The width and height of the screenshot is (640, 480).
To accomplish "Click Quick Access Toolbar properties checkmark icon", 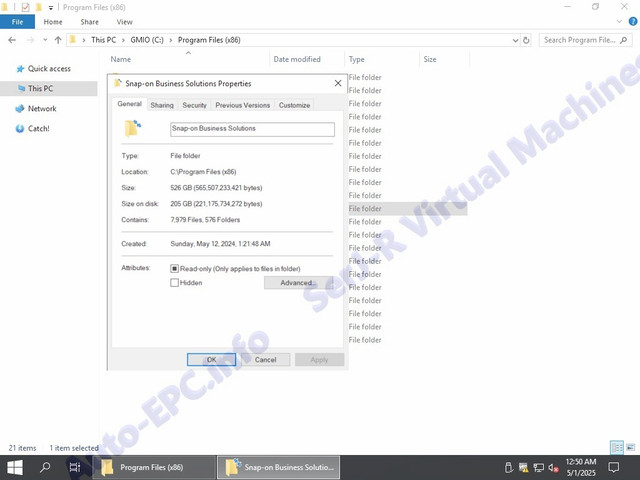I will point(25,7).
